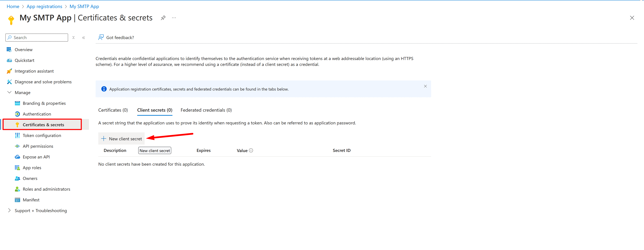
Task: Collapse the sidebar with double chevron
Action: [84, 38]
